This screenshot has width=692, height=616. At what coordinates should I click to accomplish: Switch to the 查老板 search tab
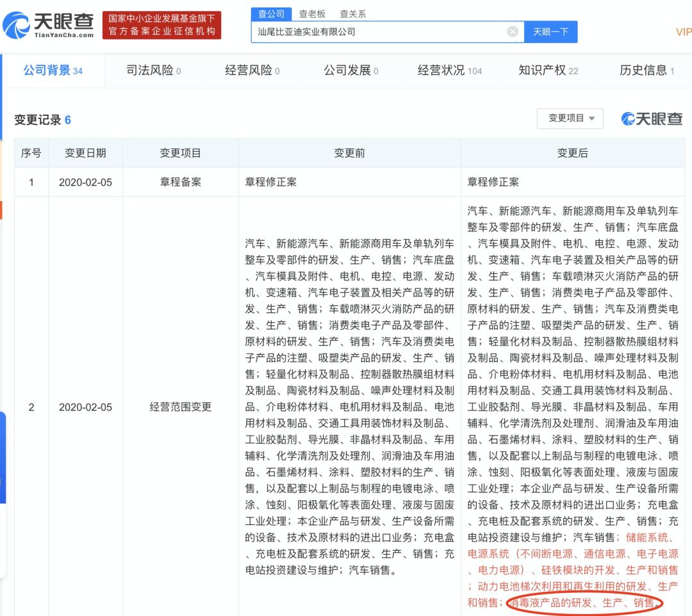(x=312, y=13)
